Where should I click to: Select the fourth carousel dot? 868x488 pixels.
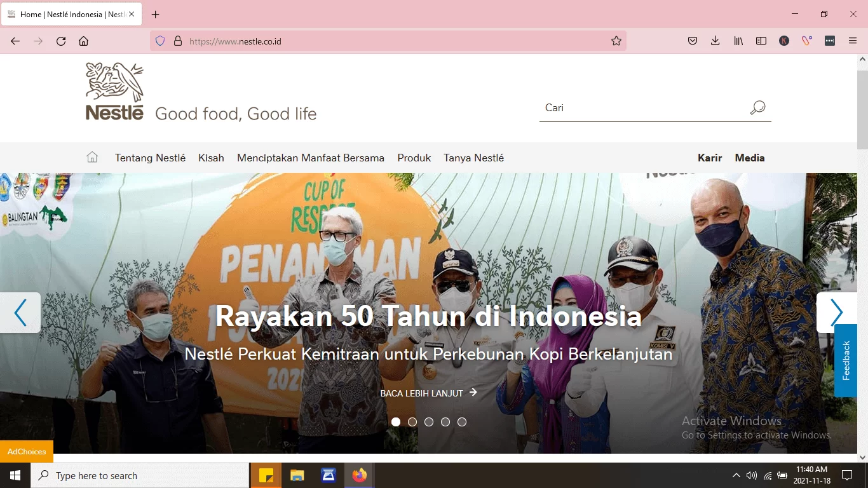(445, 422)
